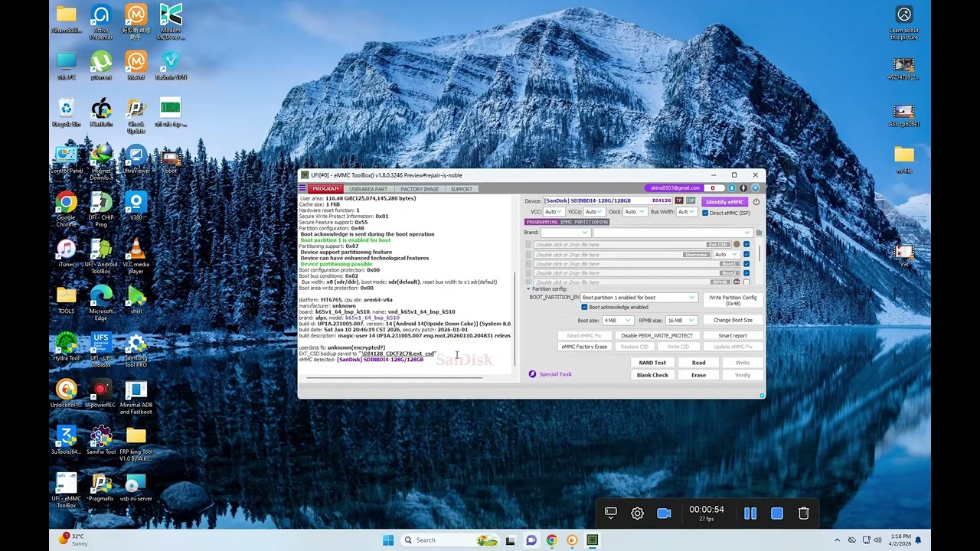The width and height of the screenshot is (980, 551).
Task: Click the TP badge next to device
Action: 679,201
